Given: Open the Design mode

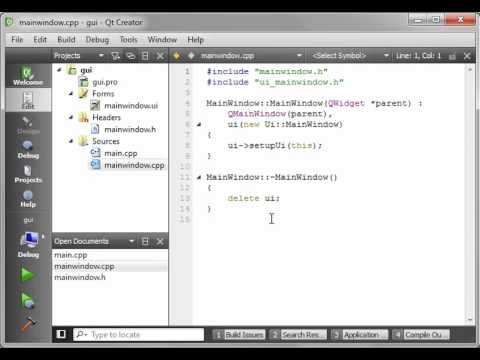Looking at the screenshot, I should click(28, 125).
